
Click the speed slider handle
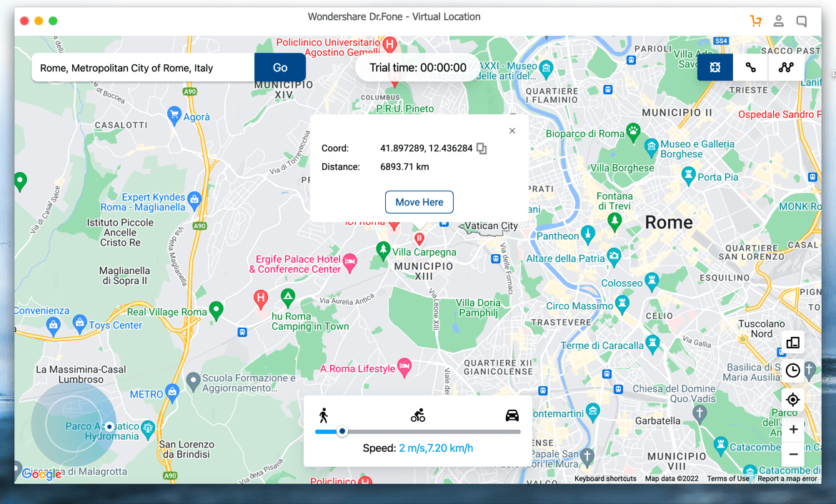(342, 431)
